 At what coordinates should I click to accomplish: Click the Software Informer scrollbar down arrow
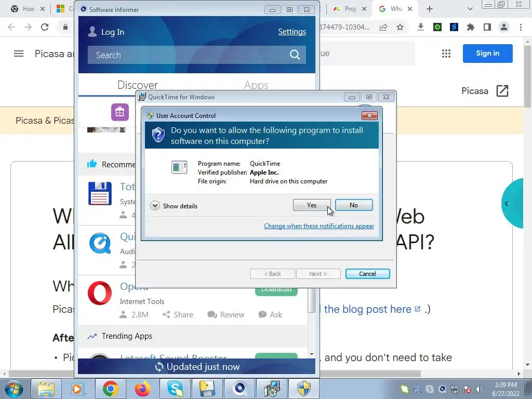312,354
